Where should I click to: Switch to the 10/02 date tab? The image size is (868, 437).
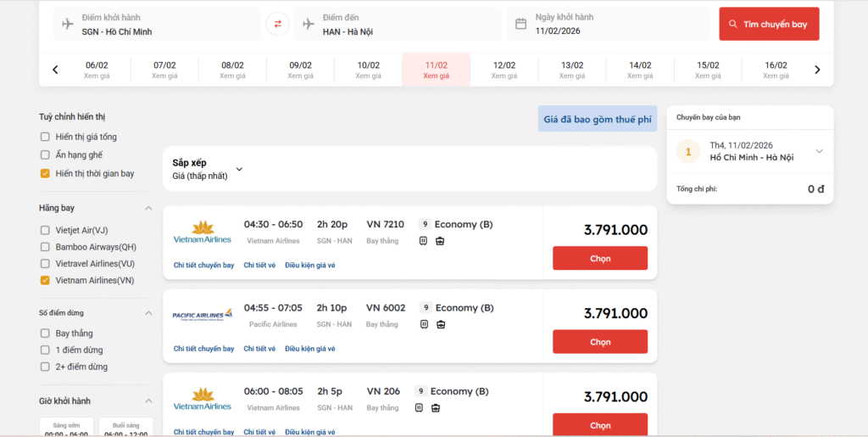click(368, 70)
